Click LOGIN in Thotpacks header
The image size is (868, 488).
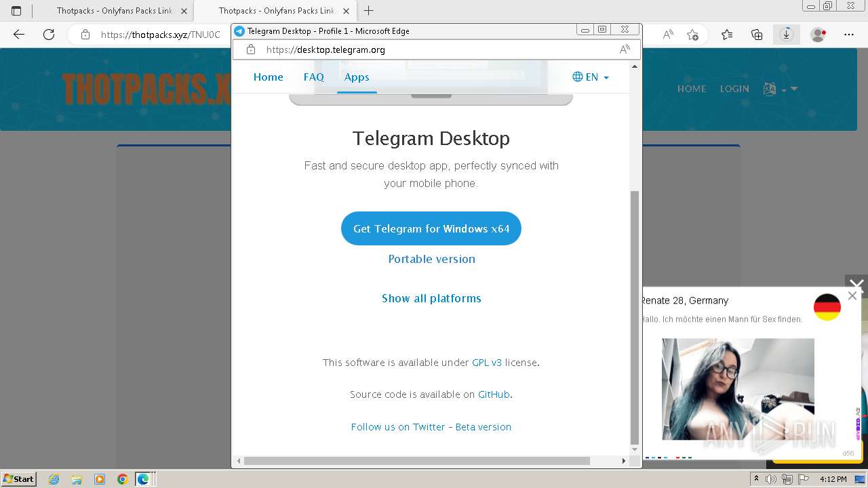734,89
